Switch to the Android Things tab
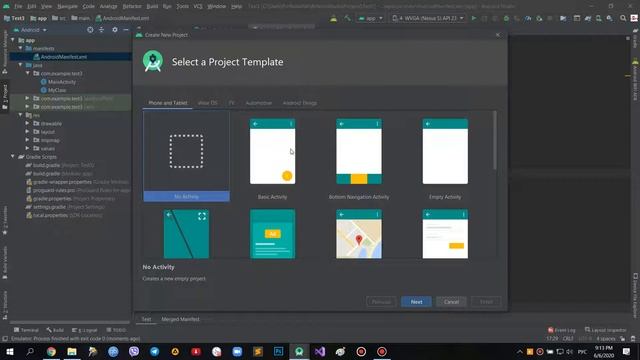The image size is (640, 360). coord(300,103)
